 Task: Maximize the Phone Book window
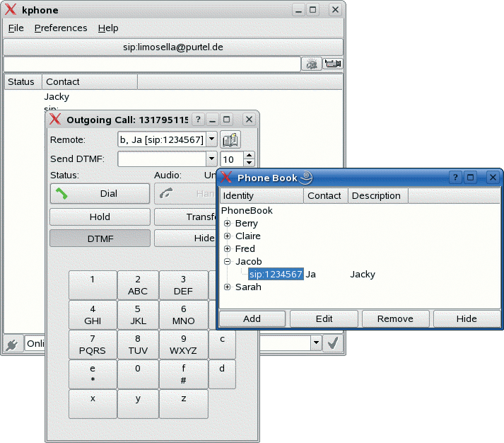pos(470,177)
